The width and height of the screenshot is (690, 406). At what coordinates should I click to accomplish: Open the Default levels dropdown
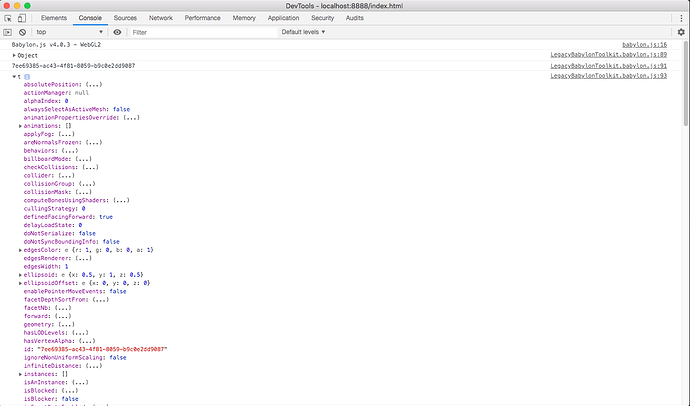coord(303,32)
